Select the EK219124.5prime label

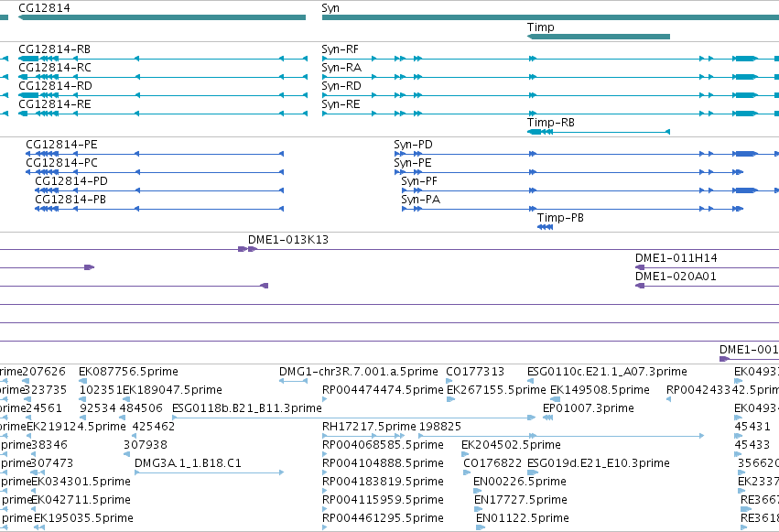(76, 427)
